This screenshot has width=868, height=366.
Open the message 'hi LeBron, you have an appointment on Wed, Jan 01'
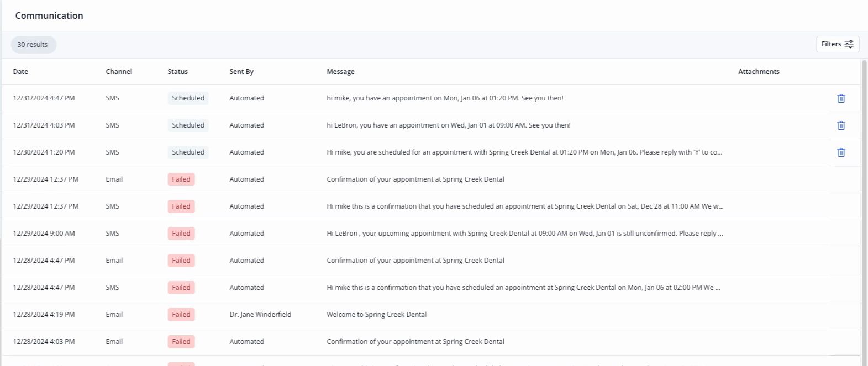point(449,125)
